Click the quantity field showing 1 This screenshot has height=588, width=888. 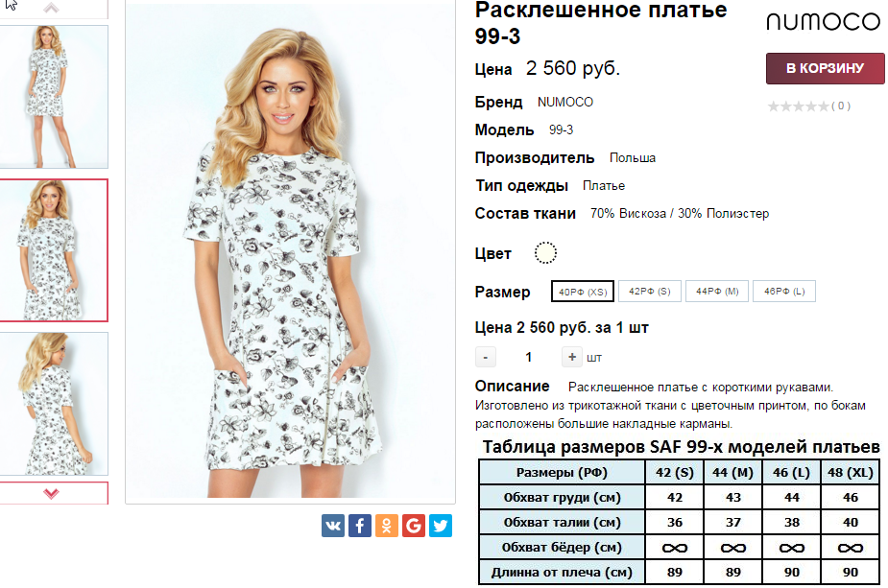point(528,357)
